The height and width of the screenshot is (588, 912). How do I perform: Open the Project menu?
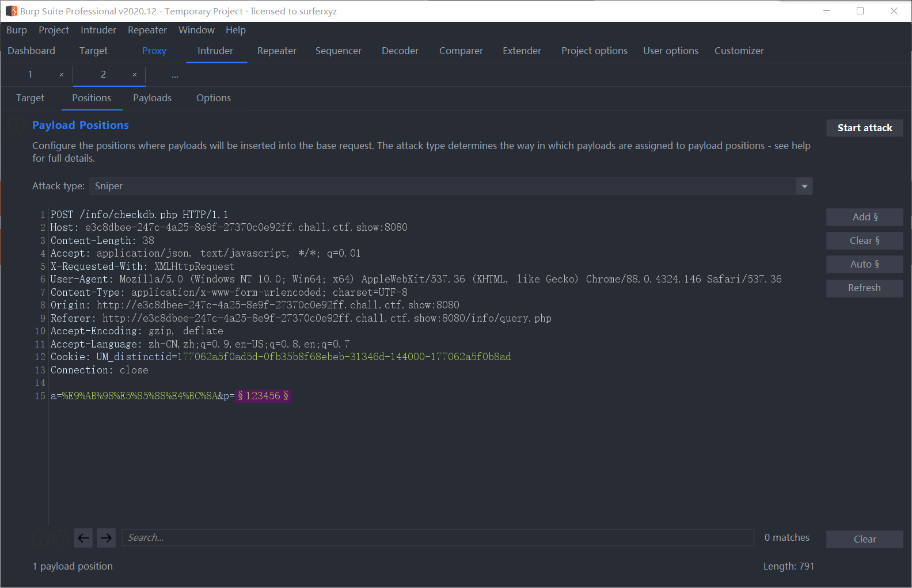[54, 30]
